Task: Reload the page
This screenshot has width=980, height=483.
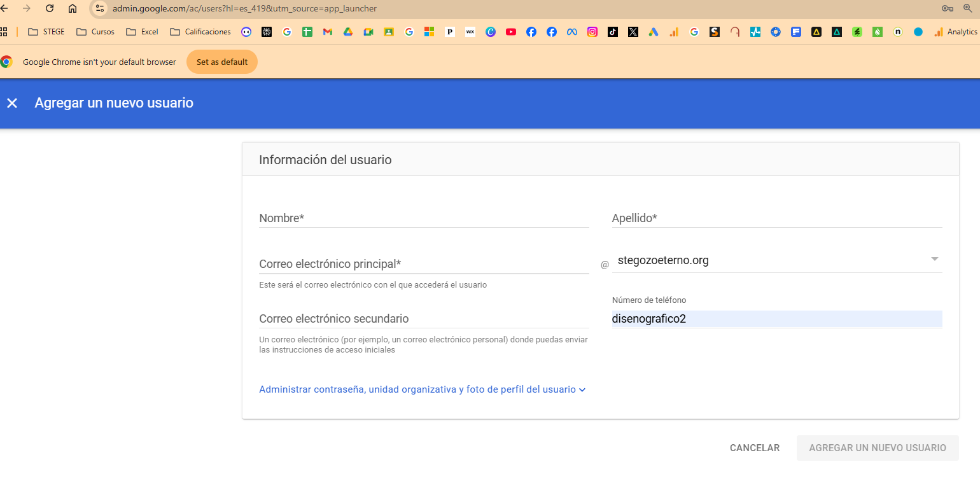Action: coord(50,8)
